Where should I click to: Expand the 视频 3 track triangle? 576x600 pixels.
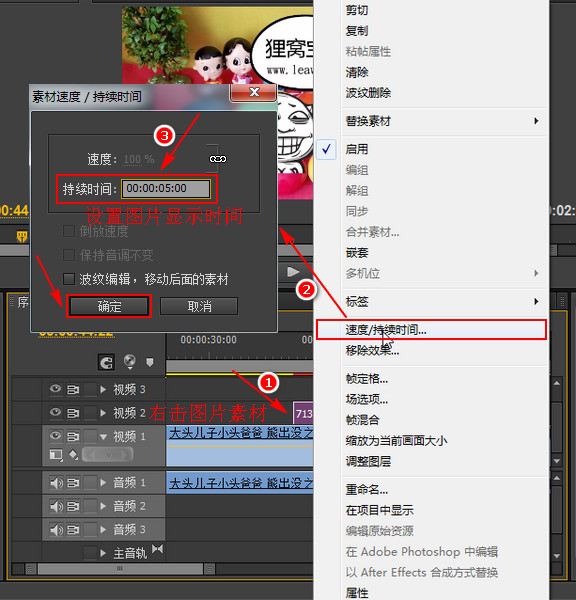coord(103,390)
